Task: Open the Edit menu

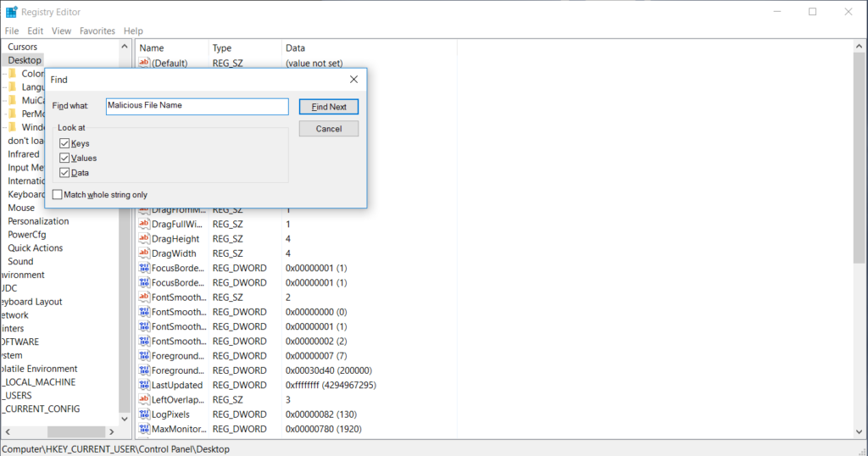Action: point(34,31)
